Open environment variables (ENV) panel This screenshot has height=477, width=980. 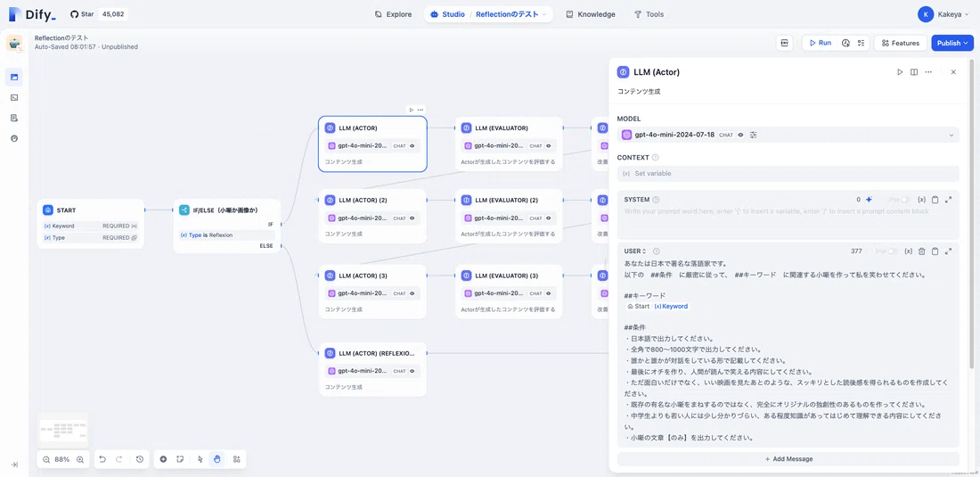784,43
